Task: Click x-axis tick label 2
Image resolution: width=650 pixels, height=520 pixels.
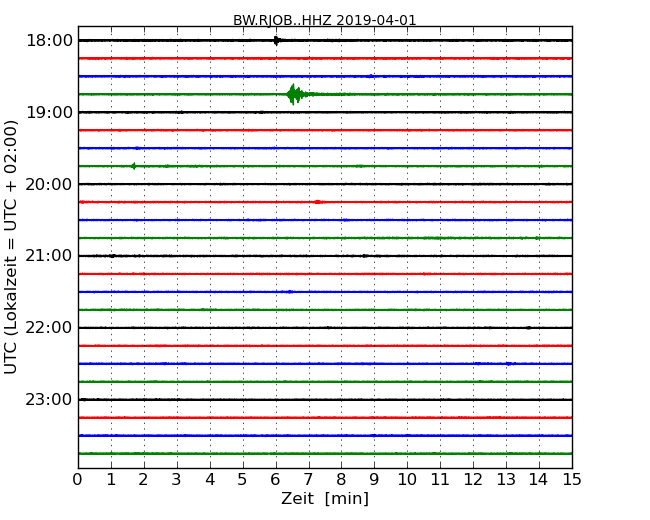Action: pyautogui.click(x=144, y=479)
